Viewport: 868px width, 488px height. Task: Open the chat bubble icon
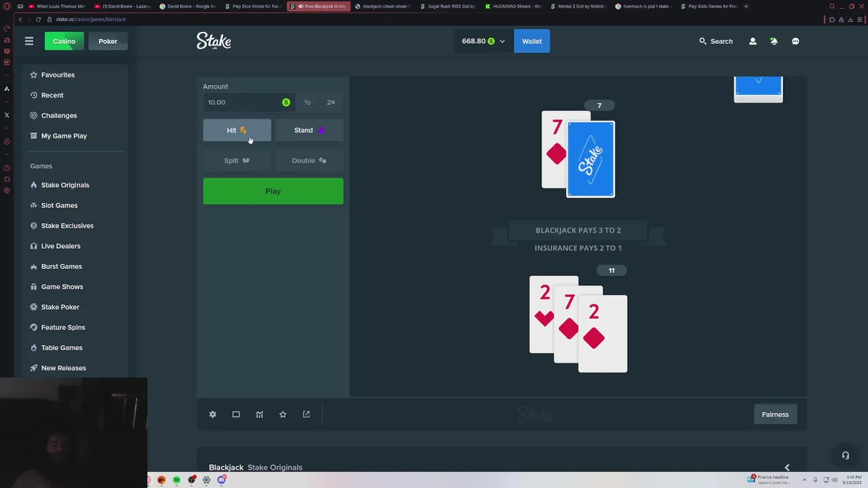tap(795, 41)
